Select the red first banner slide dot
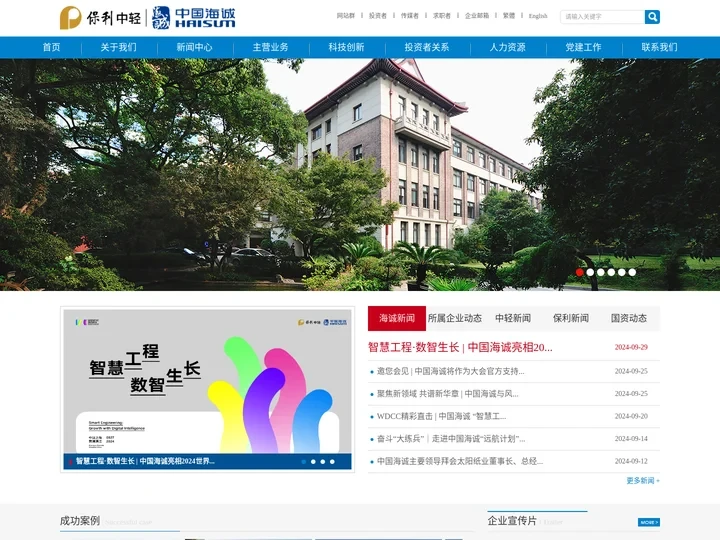The height and width of the screenshot is (540, 720). (x=579, y=272)
